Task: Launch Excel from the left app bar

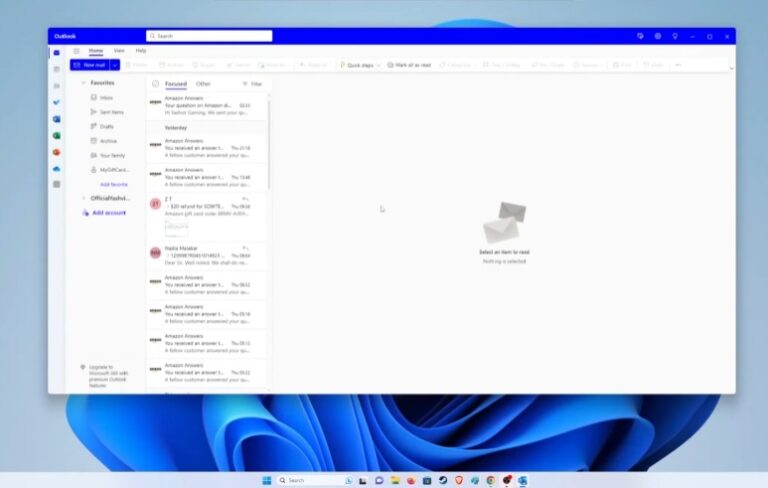Action: (57, 136)
